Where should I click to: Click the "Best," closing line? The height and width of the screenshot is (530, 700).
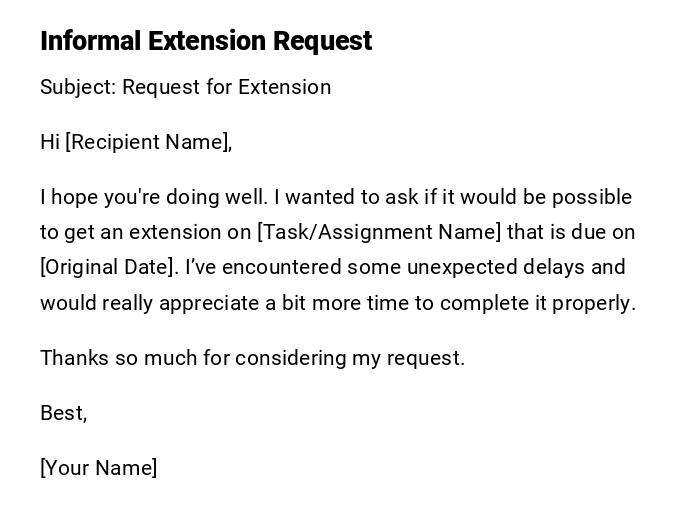click(x=64, y=413)
